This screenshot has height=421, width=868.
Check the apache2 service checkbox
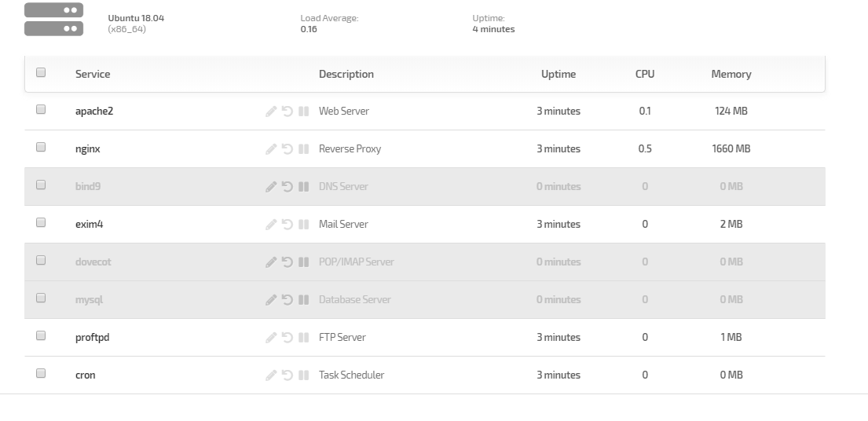[x=40, y=109]
